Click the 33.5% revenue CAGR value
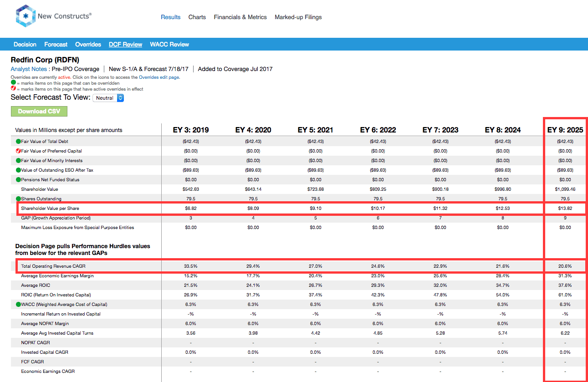This screenshot has width=588, height=382. pyautogui.click(x=190, y=266)
